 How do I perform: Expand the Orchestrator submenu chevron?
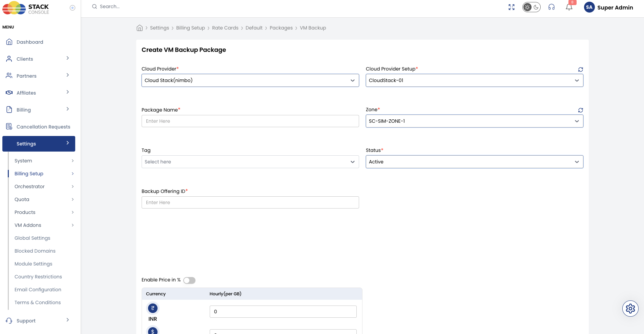coord(72,186)
